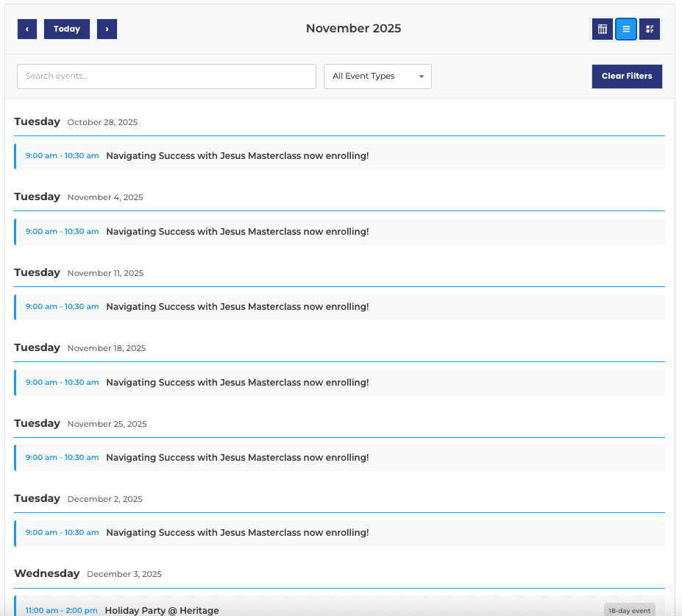Click the Wednesday December 3, 2025 date header

pyautogui.click(x=88, y=574)
